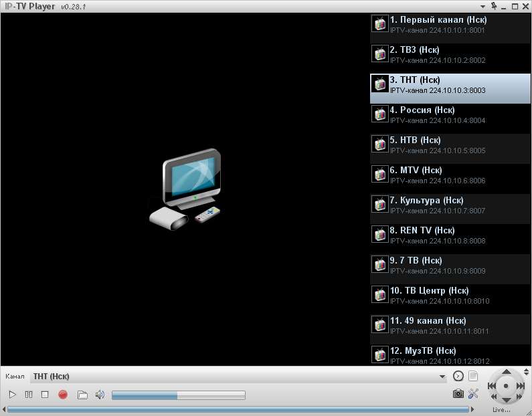Image resolution: width=532 pixels, height=416 pixels.
Task: Fast-forward using the double-right arrows
Action: [519, 397]
